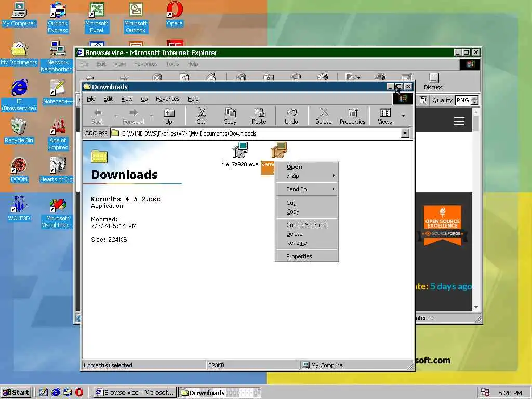Image resolution: width=532 pixels, height=399 pixels.
Task: Click Paste toolbar button
Action: pyautogui.click(x=259, y=116)
